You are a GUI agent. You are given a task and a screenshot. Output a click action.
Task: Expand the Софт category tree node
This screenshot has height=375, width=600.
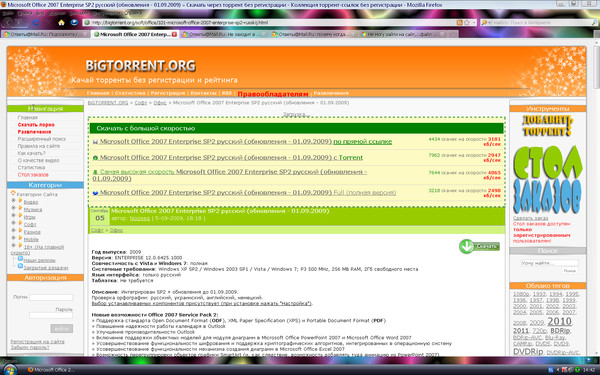tap(13, 223)
